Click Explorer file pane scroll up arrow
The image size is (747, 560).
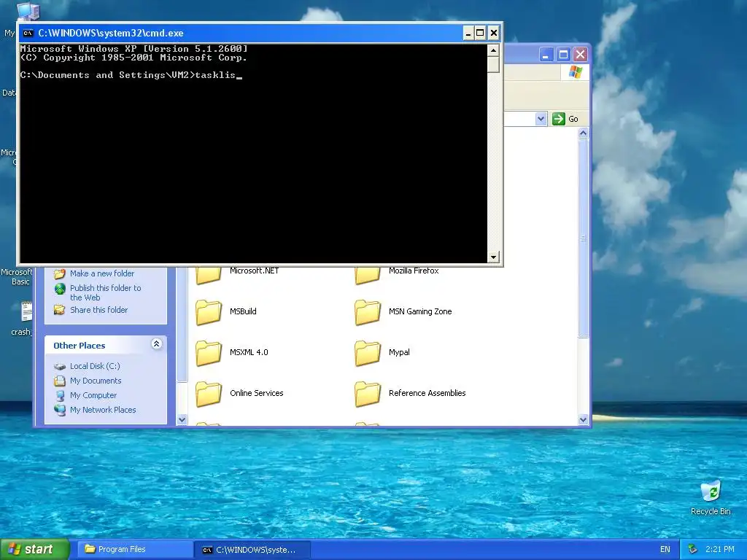(x=583, y=133)
